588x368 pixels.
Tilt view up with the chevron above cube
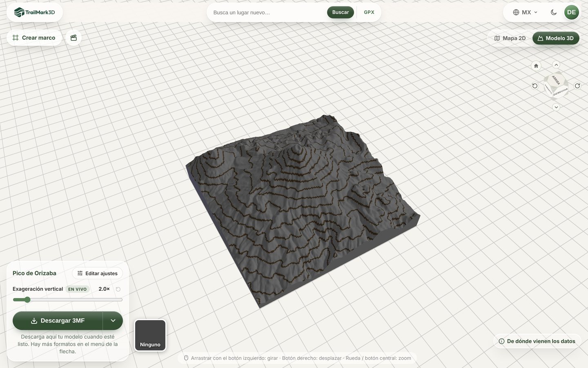[556, 65]
